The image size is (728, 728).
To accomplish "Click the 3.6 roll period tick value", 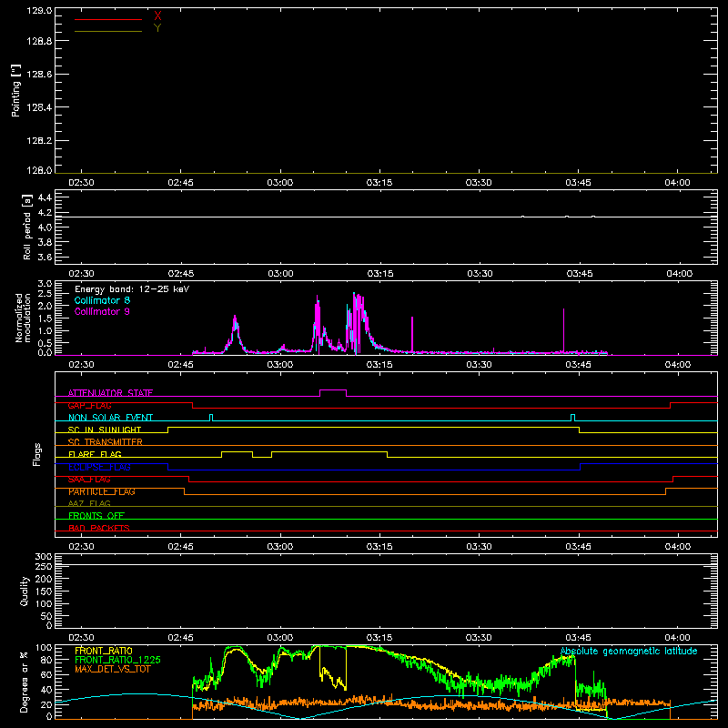I will (x=45, y=257).
